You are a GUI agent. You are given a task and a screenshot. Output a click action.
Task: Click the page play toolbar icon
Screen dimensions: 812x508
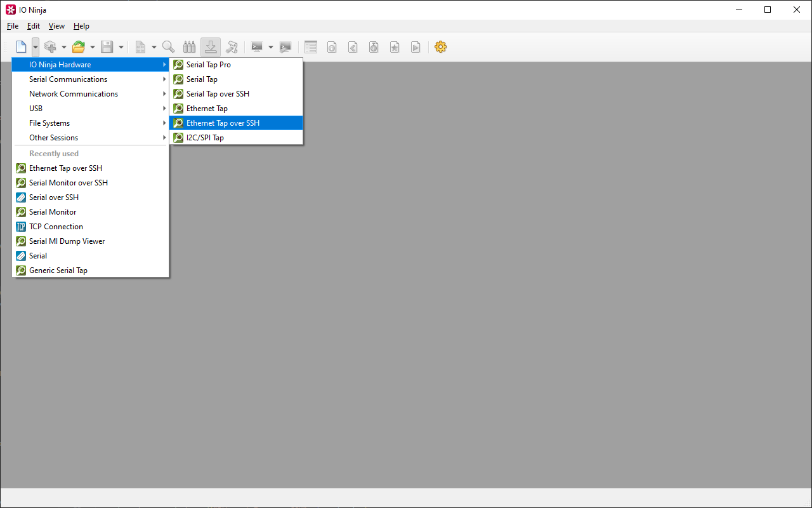416,47
